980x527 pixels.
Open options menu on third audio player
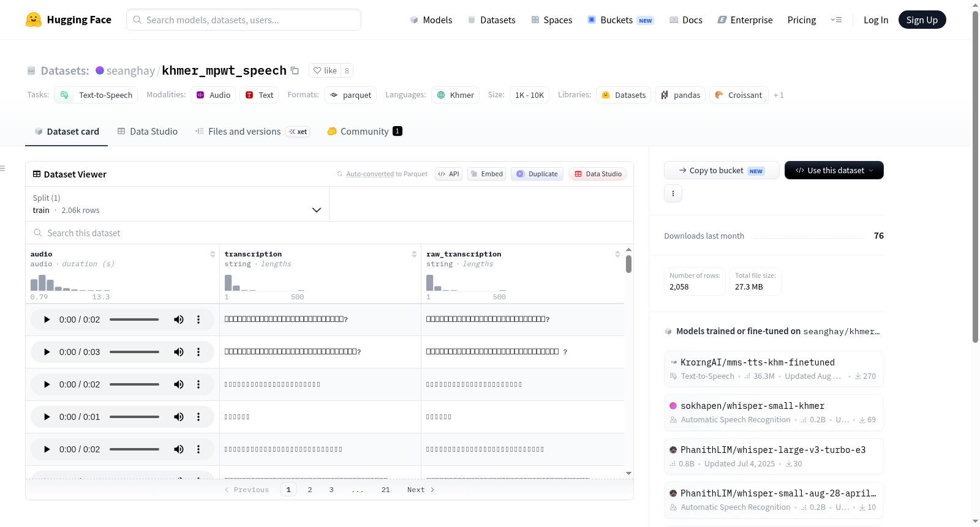tap(198, 384)
